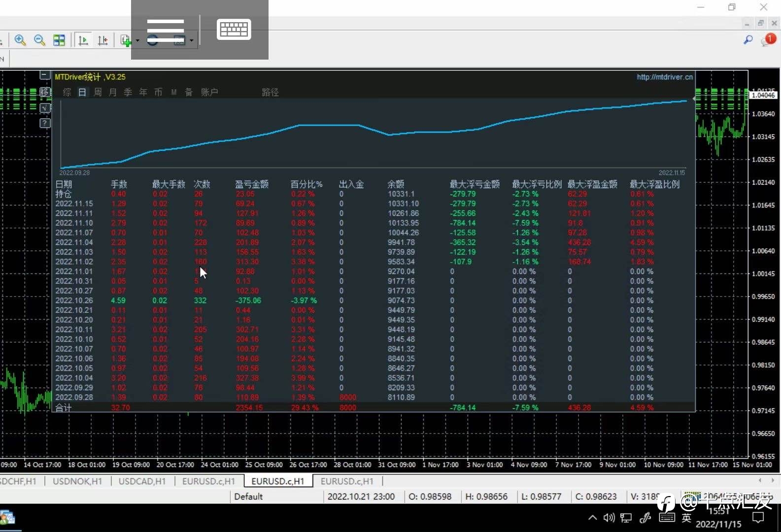Switch to the USDCAD,H1 chart tab
The height and width of the screenshot is (532, 781).
(x=142, y=481)
